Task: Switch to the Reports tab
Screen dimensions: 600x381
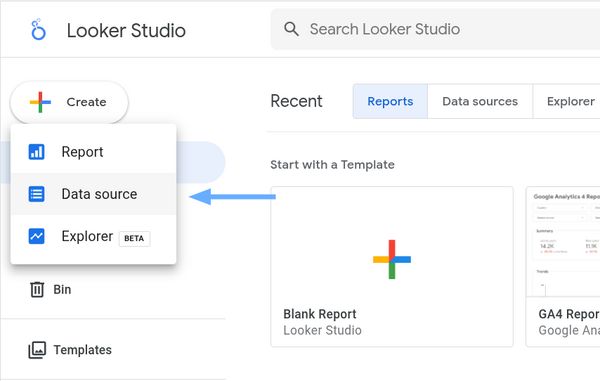Action: point(390,101)
